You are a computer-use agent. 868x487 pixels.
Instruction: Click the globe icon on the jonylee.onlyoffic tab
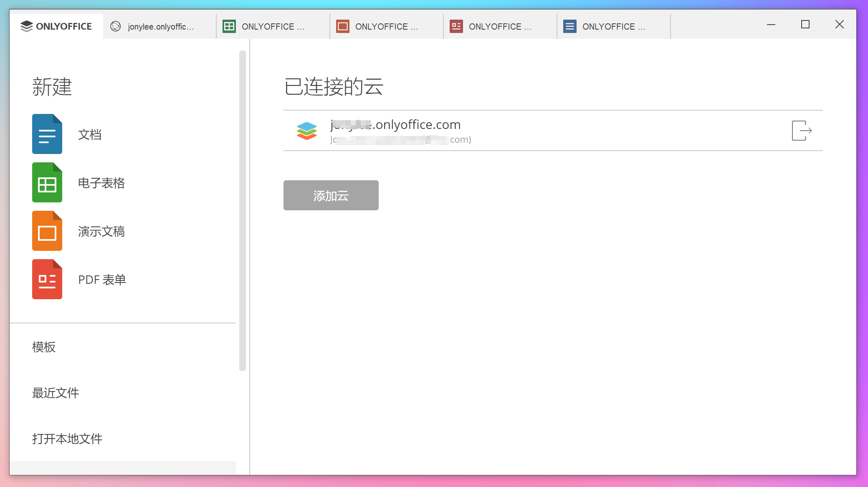coord(115,26)
